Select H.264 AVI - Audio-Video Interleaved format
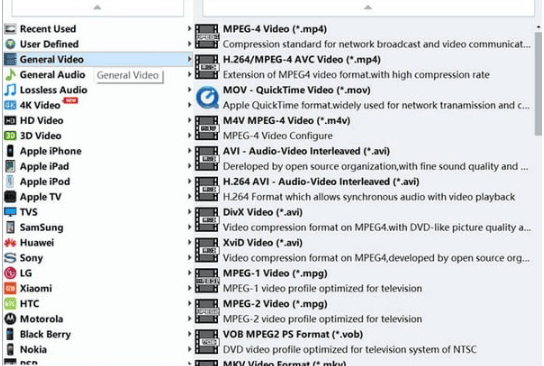This screenshot has width=544, height=366. 364,189
